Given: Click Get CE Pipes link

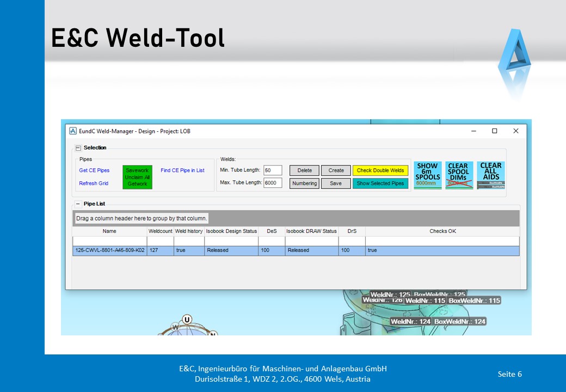Looking at the screenshot, I should (94, 170).
